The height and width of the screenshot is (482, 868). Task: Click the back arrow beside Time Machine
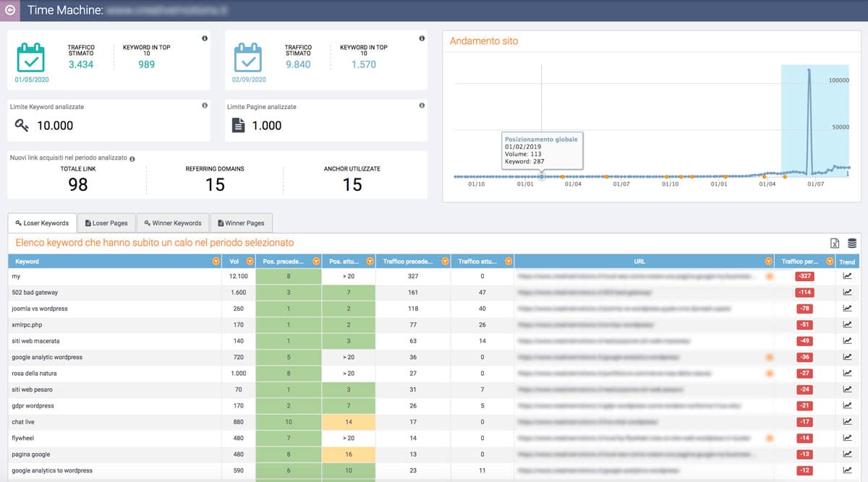(9, 10)
